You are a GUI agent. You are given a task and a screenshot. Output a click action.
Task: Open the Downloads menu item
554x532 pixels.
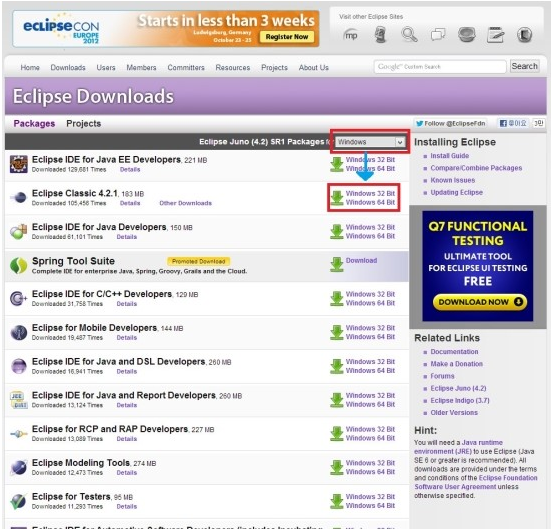point(68,67)
